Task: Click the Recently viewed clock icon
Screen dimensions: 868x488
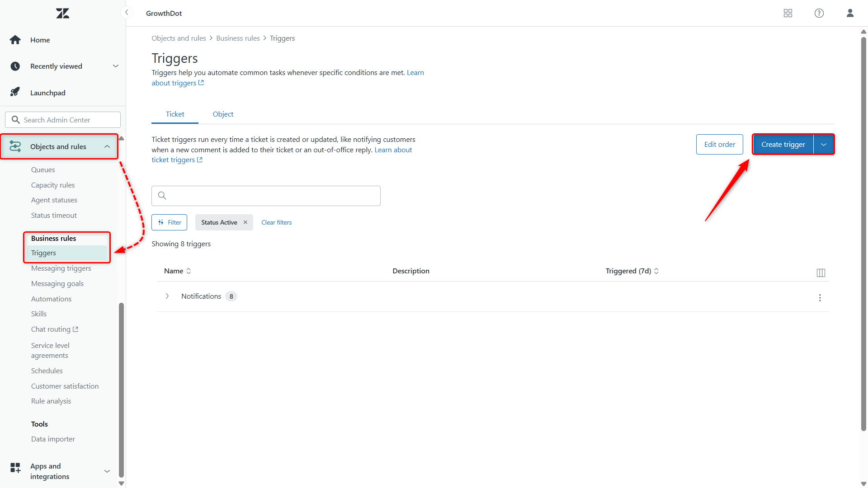Action: pos(15,66)
